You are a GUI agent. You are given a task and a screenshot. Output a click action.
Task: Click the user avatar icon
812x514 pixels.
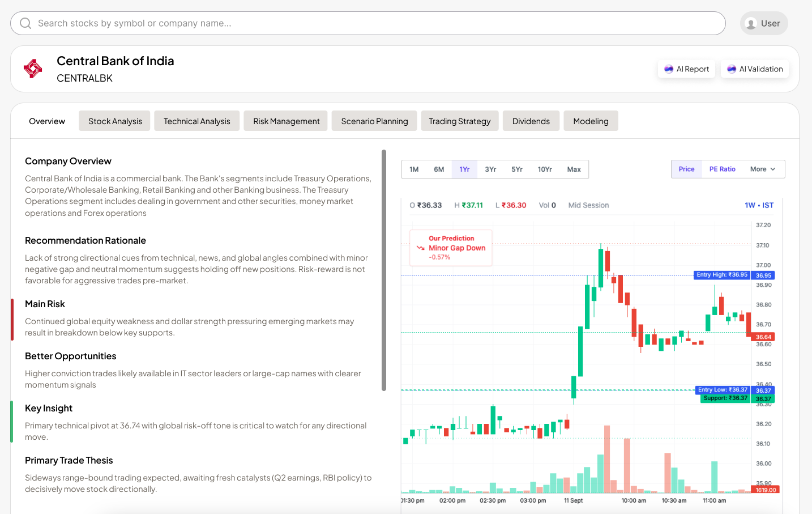(x=751, y=24)
